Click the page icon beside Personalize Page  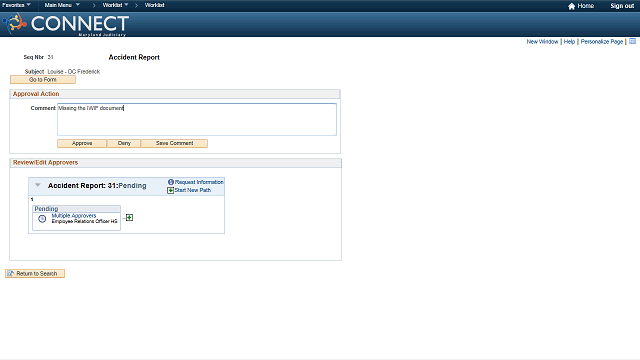(632, 42)
